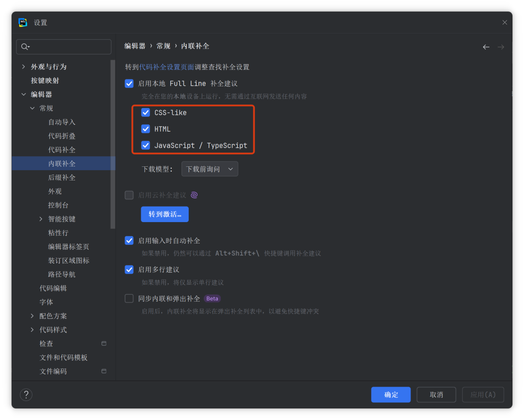The height and width of the screenshot is (420, 524).
Task: Expand the 外观与行为 tree section
Action: pyautogui.click(x=23, y=66)
